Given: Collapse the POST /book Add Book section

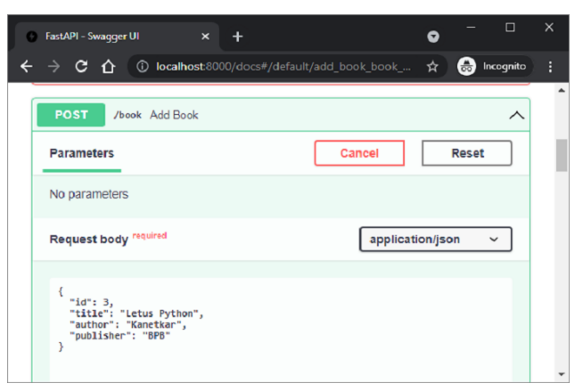Looking at the screenshot, I should (516, 115).
